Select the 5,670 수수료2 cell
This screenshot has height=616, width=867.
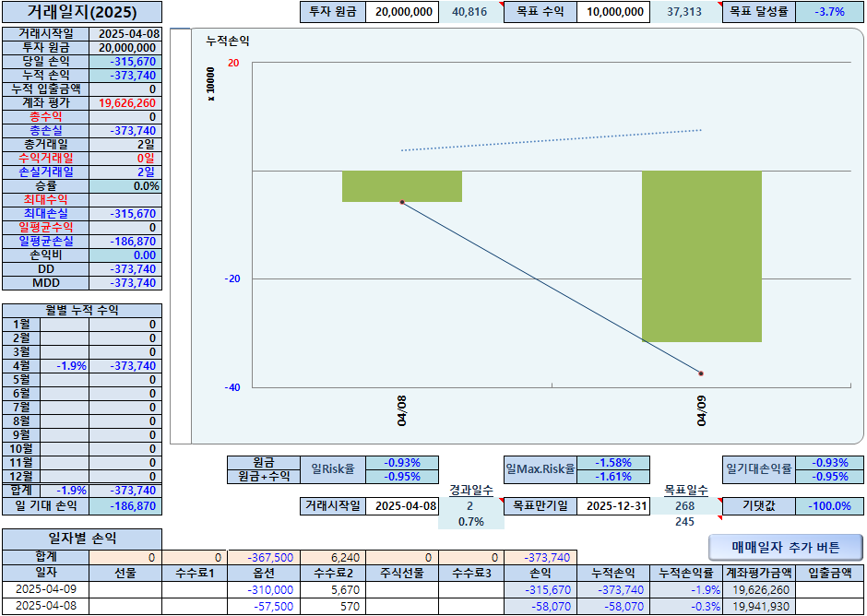pos(333,589)
